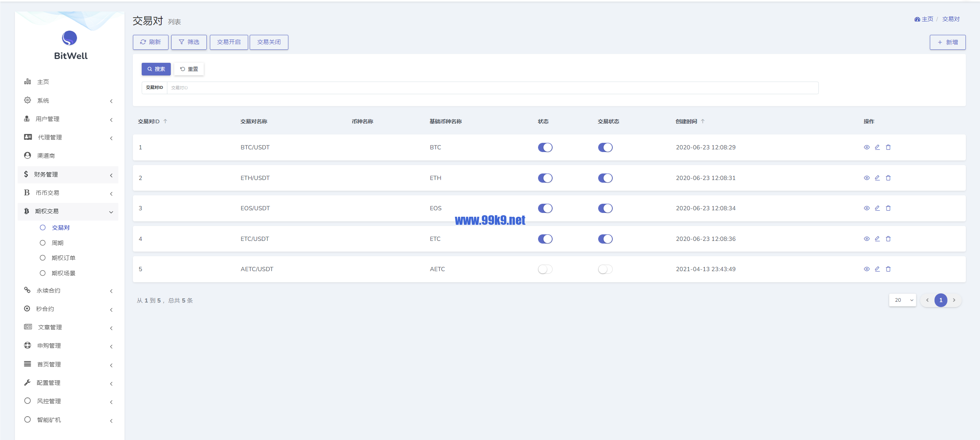
Task: View details of BTC/USDT row
Action: (x=866, y=147)
